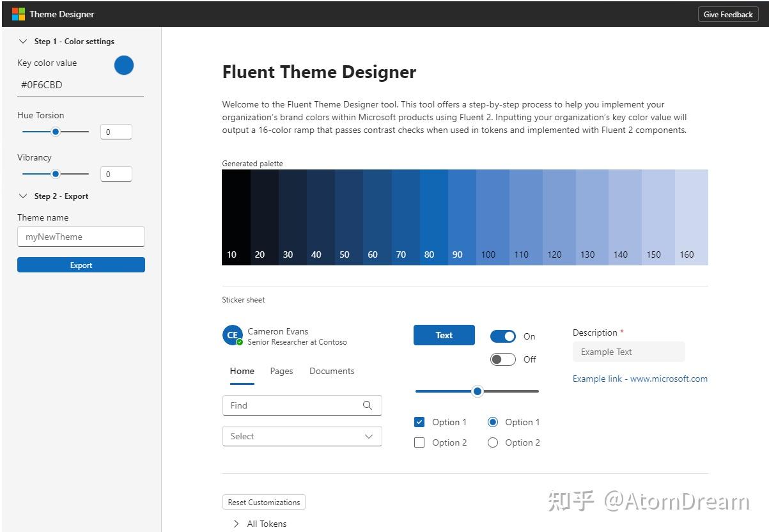Click the Microsoft logo icon

18,14
